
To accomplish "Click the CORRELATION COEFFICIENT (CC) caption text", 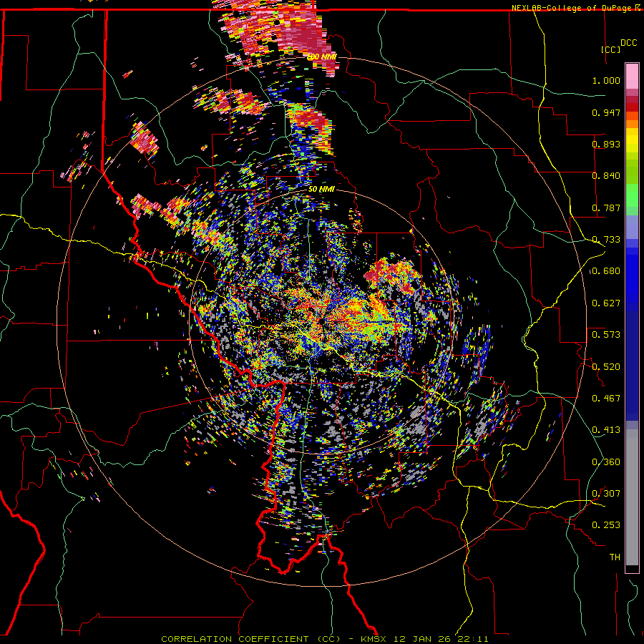I will pos(250,639).
